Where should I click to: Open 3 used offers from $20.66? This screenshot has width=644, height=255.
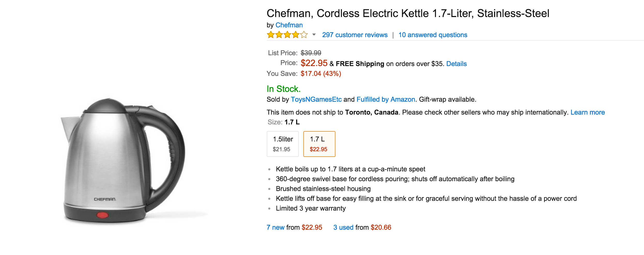[x=343, y=227]
